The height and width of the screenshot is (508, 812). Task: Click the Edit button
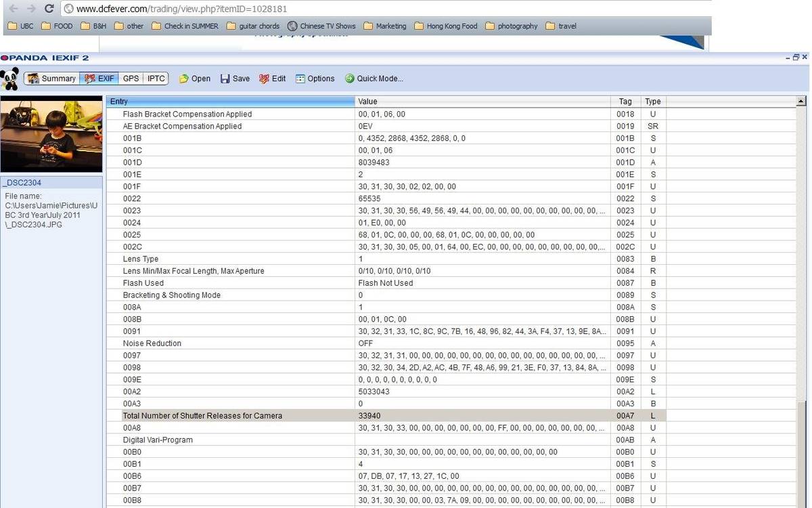(272, 79)
